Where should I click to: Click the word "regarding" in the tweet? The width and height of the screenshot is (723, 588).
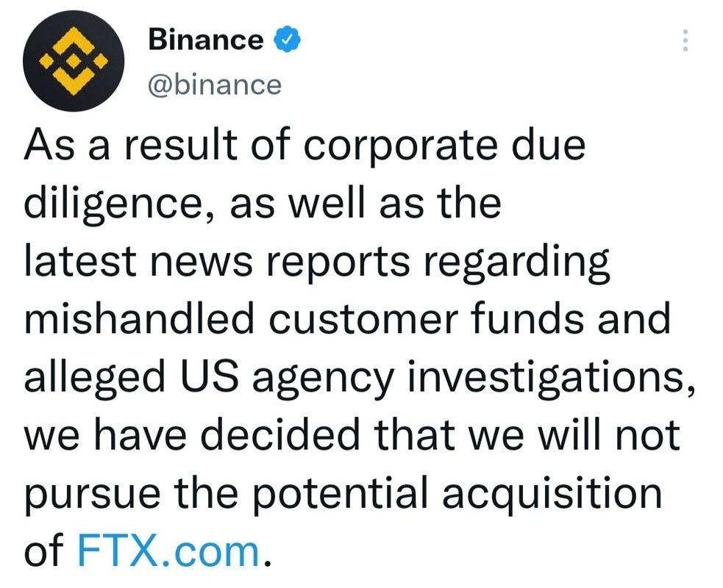click(x=516, y=262)
